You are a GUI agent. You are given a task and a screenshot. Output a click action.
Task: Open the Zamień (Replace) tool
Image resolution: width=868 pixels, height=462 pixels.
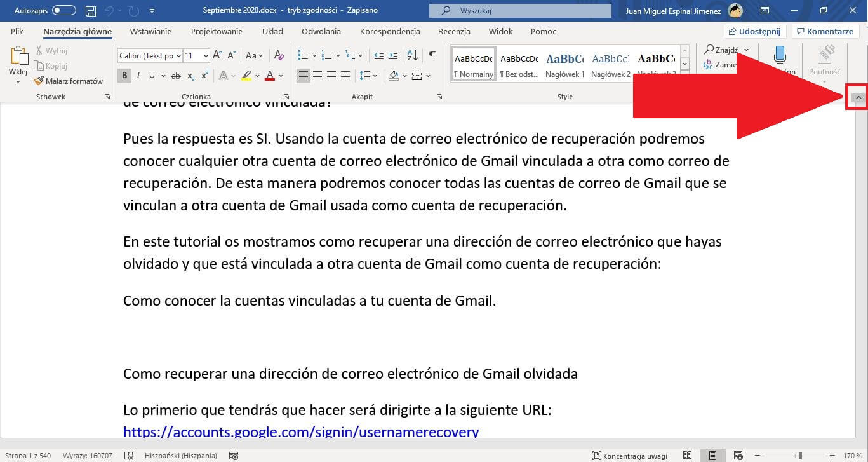pyautogui.click(x=720, y=64)
